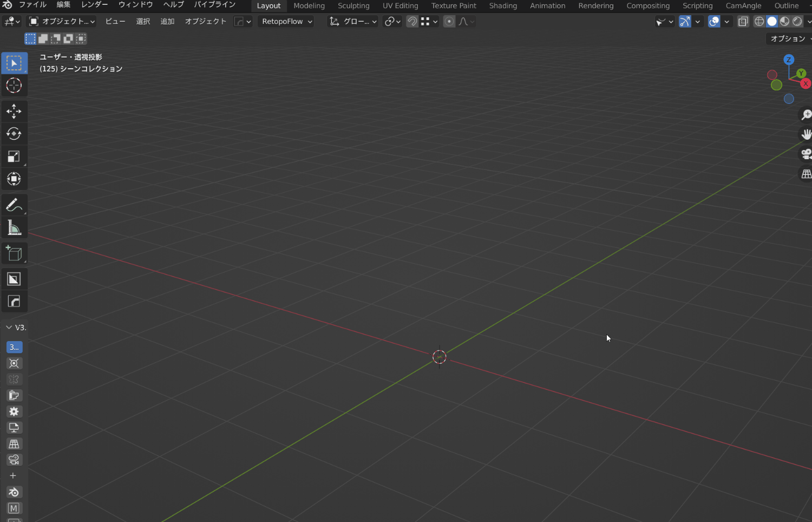Toggle the camera view icon

(x=806, y=154)
